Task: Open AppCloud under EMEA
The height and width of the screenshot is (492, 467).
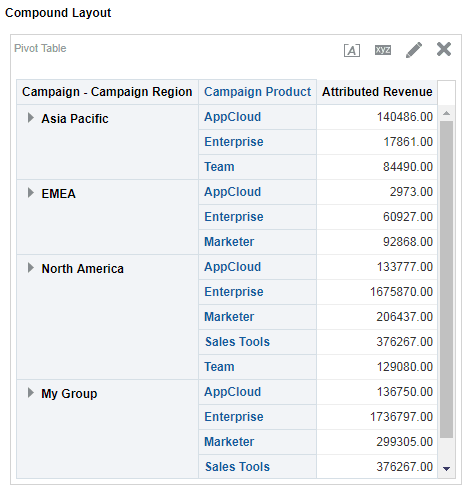Action: pos(232,192)
